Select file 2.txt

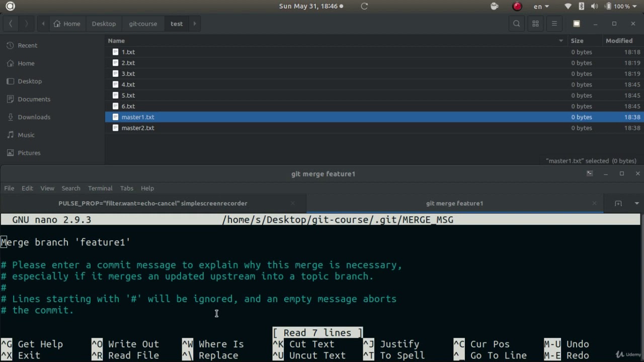click(374, 63)
